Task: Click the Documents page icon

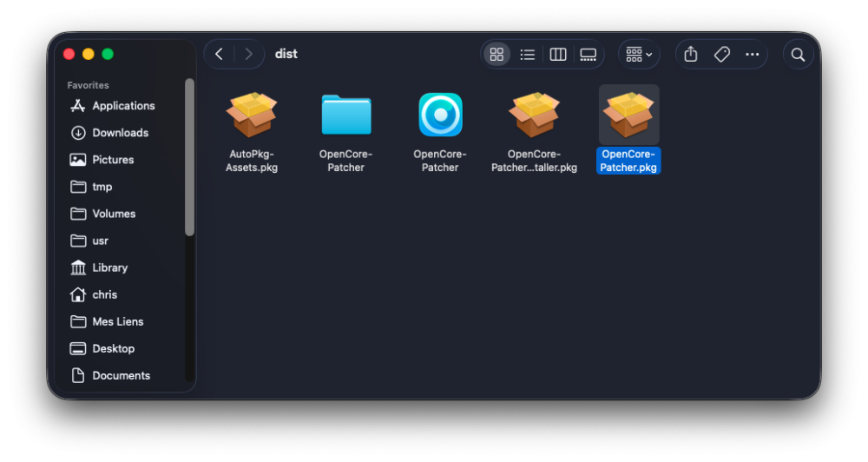Action: (78, 375)
